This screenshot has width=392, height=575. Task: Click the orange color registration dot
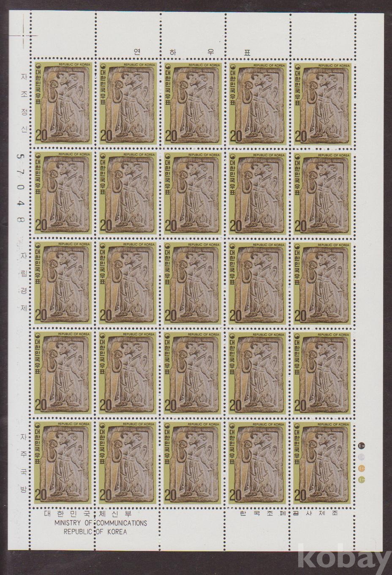click(x=361, y=468)
